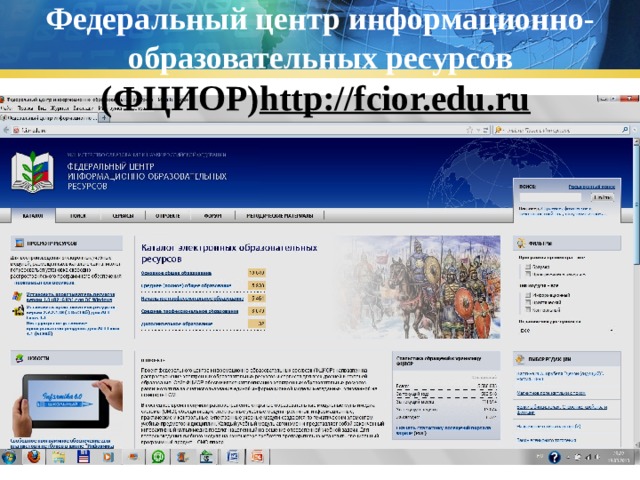The width and height of the screenshot is (640, 480).
Task: Open the Windows resource player install link
Action: pos(70,297)
